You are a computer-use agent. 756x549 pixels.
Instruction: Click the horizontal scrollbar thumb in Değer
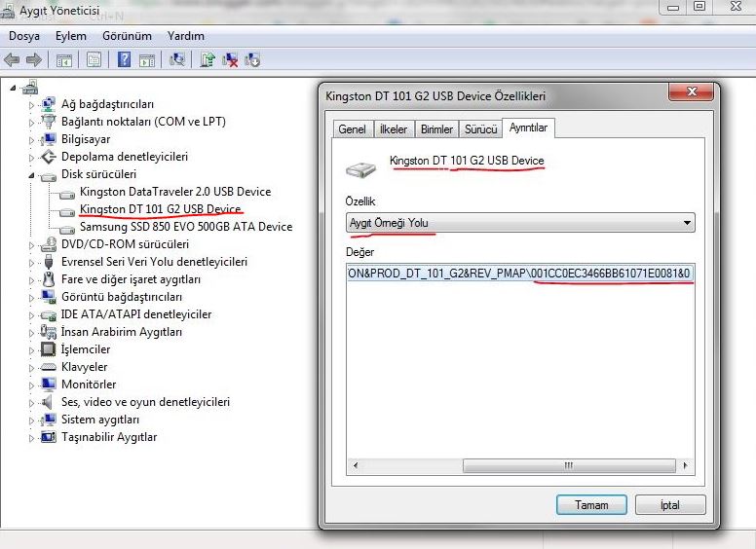[569, 465]
